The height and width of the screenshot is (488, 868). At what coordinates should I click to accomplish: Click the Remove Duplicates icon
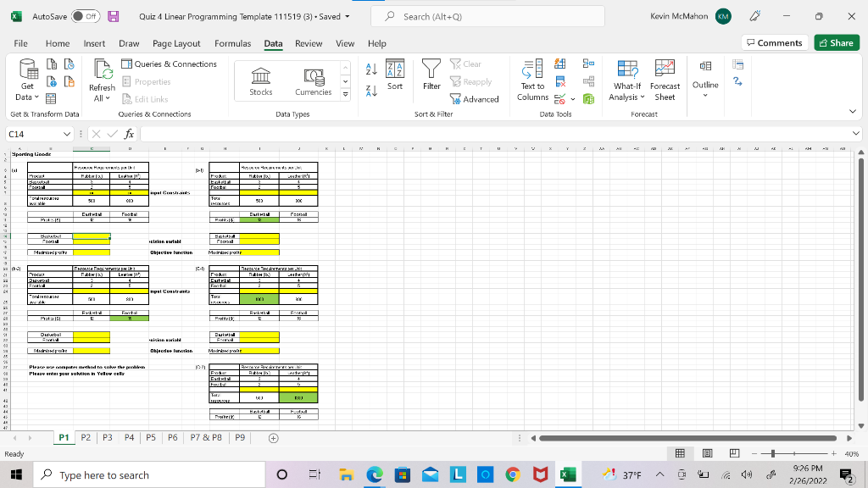click(560, 82)
